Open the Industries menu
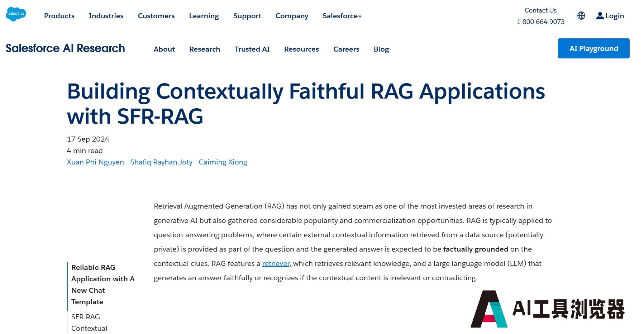Viewport: 644px width, 334px height. (x=106, y=16)
